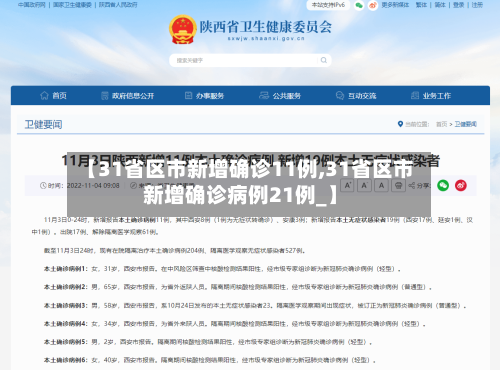500x370 pixels.
Task: Share article via green WeChat icon
Action: click(443, 185)
